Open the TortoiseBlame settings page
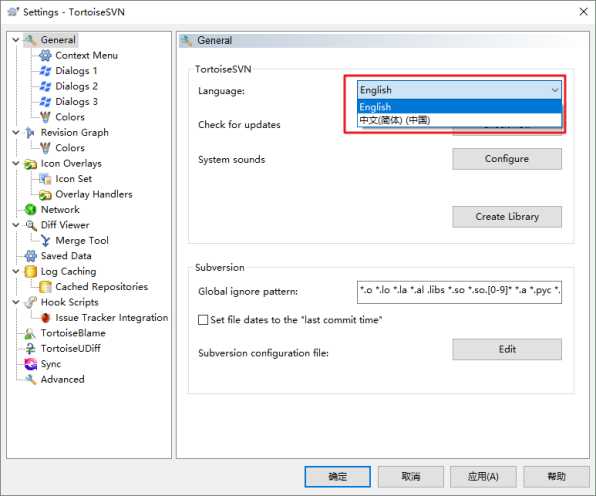Screen dimensions: 596x496 point(73,333)
